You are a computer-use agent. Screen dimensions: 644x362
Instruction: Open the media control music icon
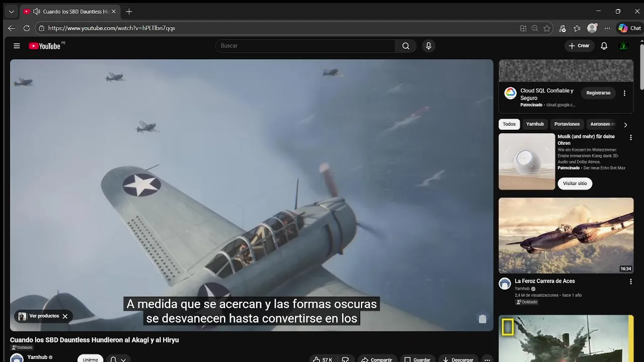click(562, 28)
